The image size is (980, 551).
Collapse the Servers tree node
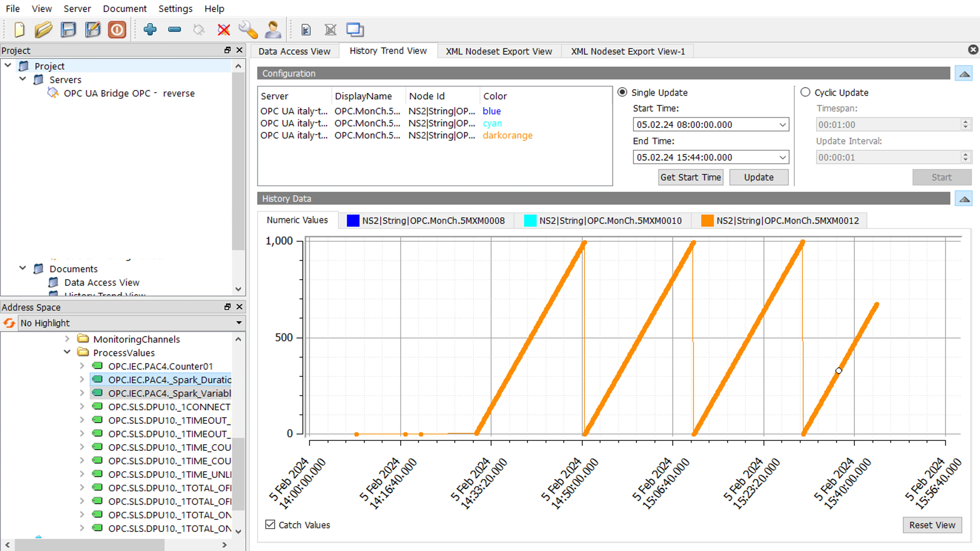(x=22, y=79)
